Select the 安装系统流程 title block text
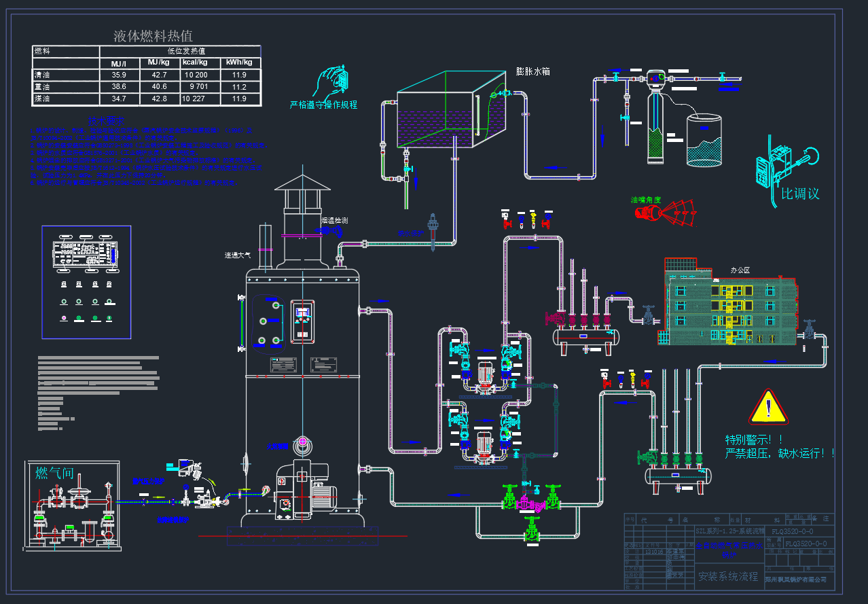Viewport: 868px width, 604px height. click(x=728, y=576)
